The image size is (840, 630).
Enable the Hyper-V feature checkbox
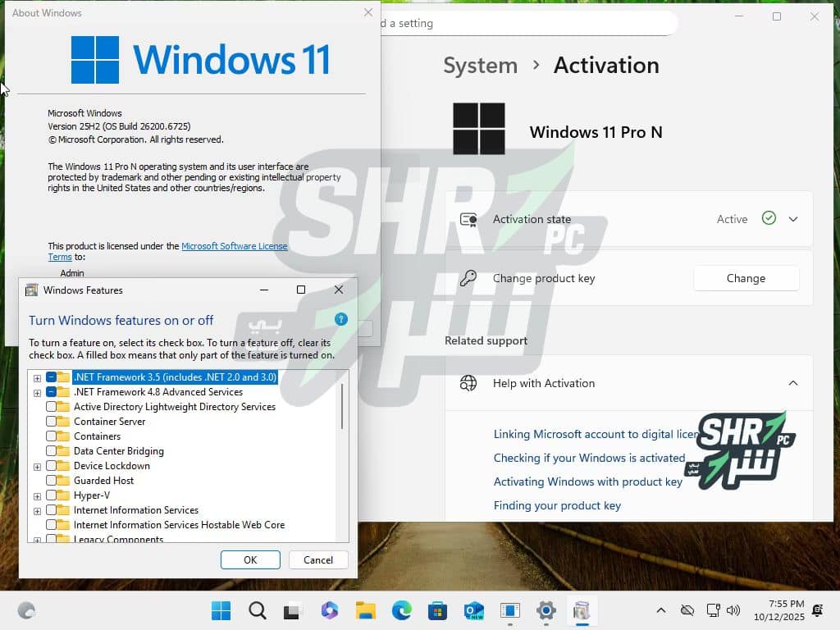coord(52,495)
